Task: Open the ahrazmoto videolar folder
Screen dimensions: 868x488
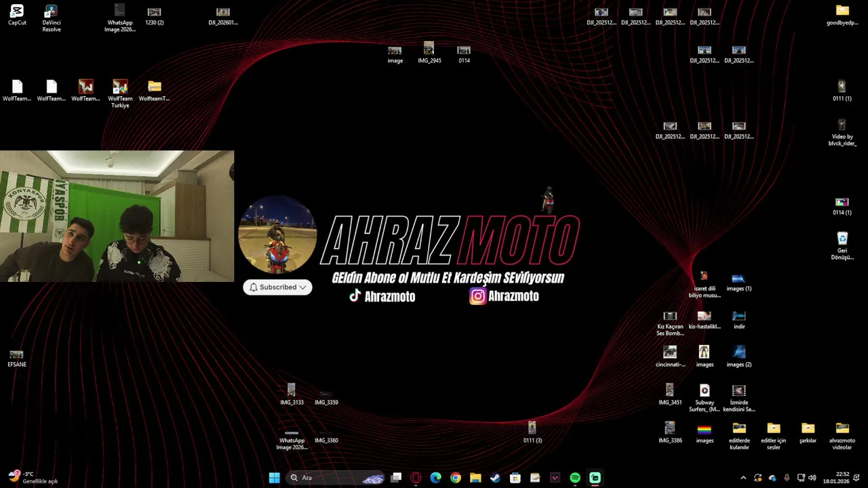Action: pos(842,436)
